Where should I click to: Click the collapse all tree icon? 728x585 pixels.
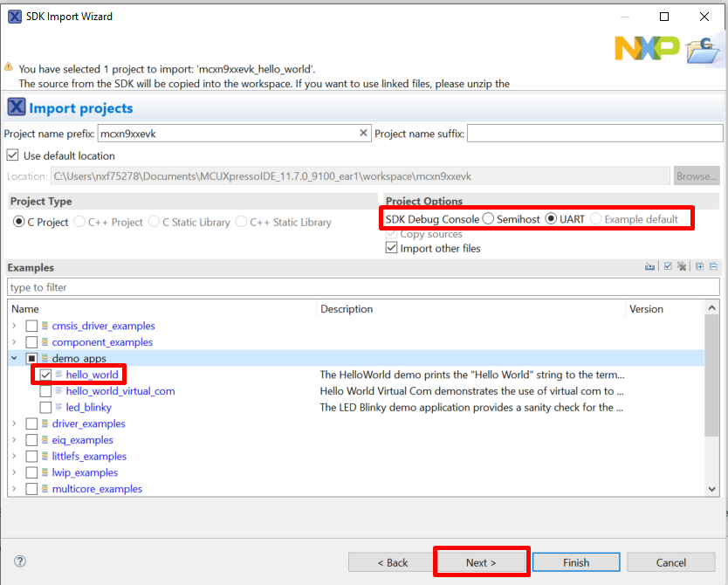tap(713, 267)
